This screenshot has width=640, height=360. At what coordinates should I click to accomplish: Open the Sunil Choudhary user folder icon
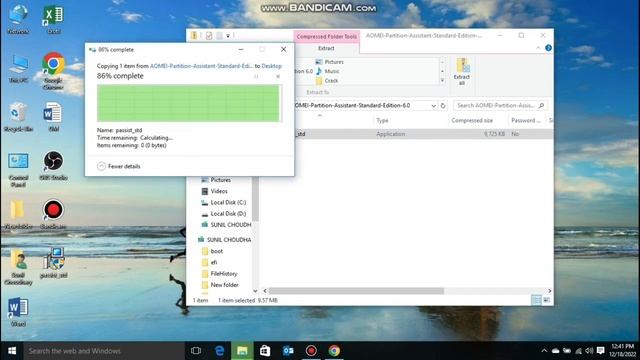coord(18,267)
